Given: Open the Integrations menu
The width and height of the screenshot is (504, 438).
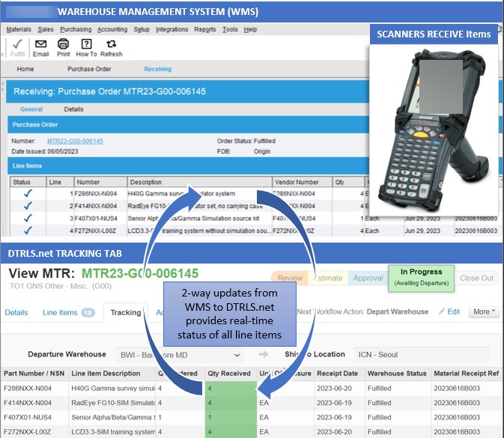Looking at the screenshot, I should pos(172,29).
